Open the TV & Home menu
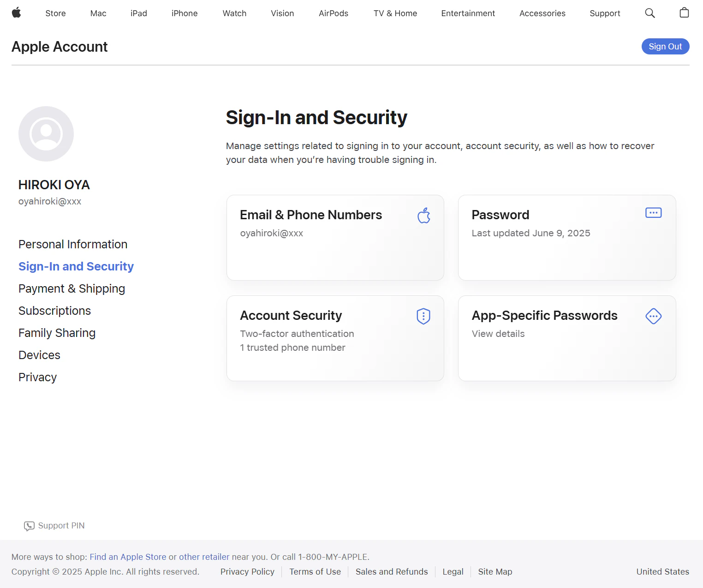 point(395,13)
